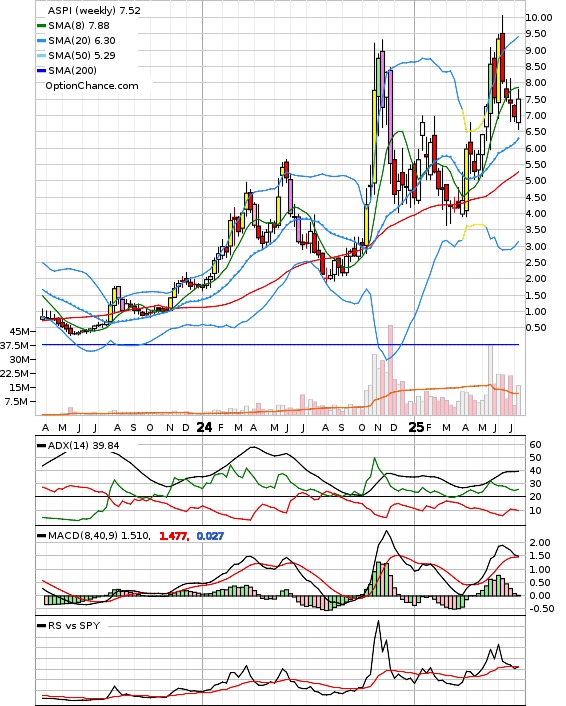Screen dimensions: 566x706
Task: Click the 10.00 price axis label
Action: [x=539, y=18]
